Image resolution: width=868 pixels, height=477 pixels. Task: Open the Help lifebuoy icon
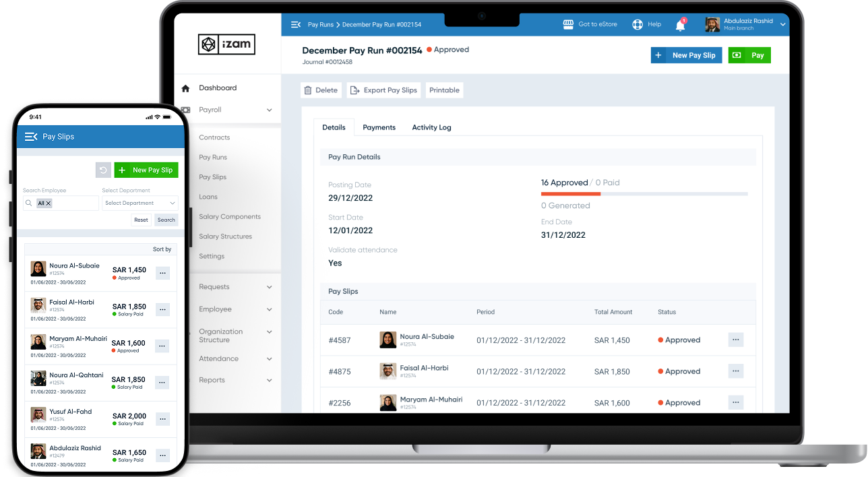coord(638,25)
